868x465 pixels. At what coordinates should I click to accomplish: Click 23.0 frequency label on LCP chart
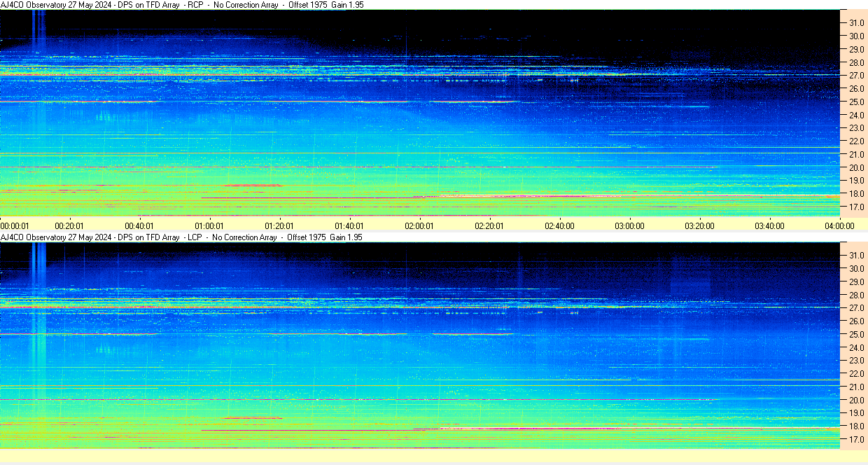click(x=856, y=361)
